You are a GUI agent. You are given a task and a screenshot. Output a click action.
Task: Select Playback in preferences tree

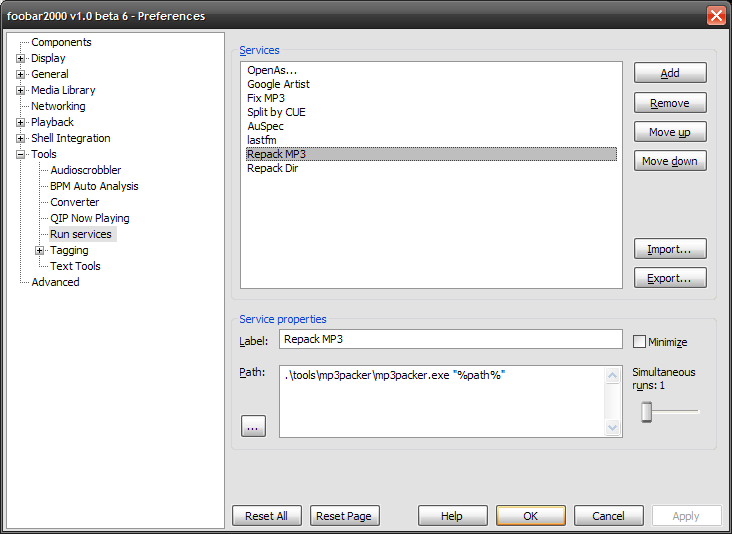pyautogui.click(x=52, y=122)
